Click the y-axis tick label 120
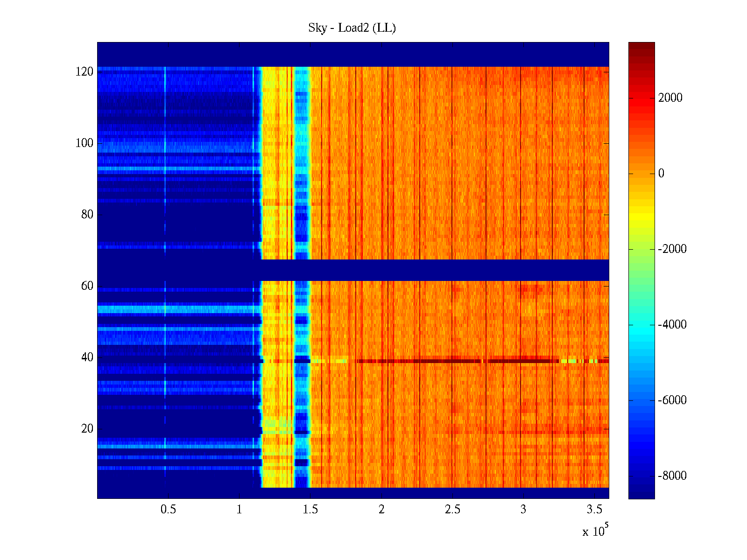Screen dimensions: 747x560 click(x=85, y=72)
